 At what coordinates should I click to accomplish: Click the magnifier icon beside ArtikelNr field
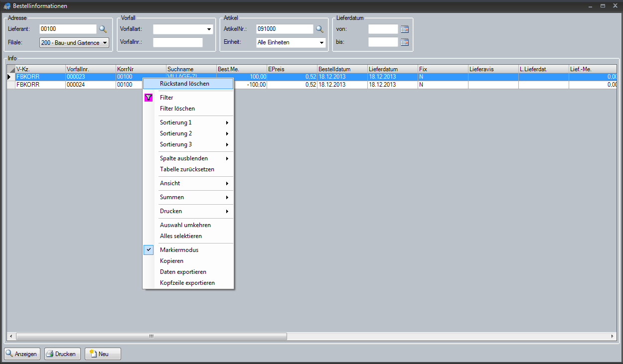(319, 29)
